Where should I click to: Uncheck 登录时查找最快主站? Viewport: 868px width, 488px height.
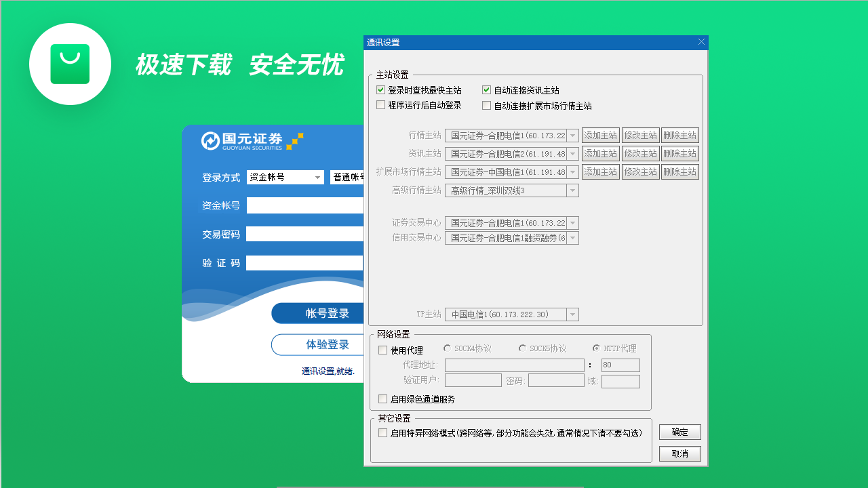tap(380, 89)
